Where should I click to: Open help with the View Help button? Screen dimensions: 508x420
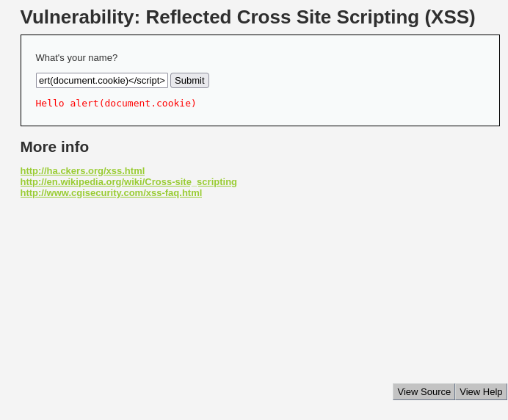pos(481,392)
